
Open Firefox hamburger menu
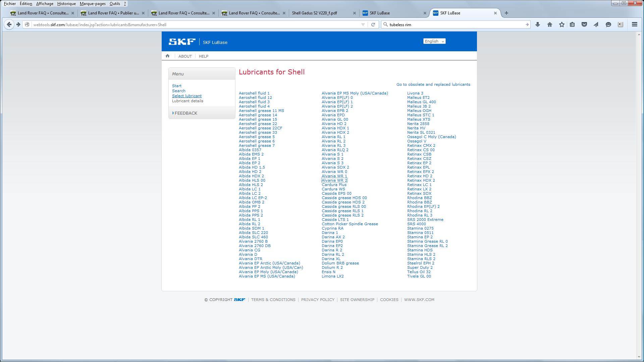click(x=634, y=24)
